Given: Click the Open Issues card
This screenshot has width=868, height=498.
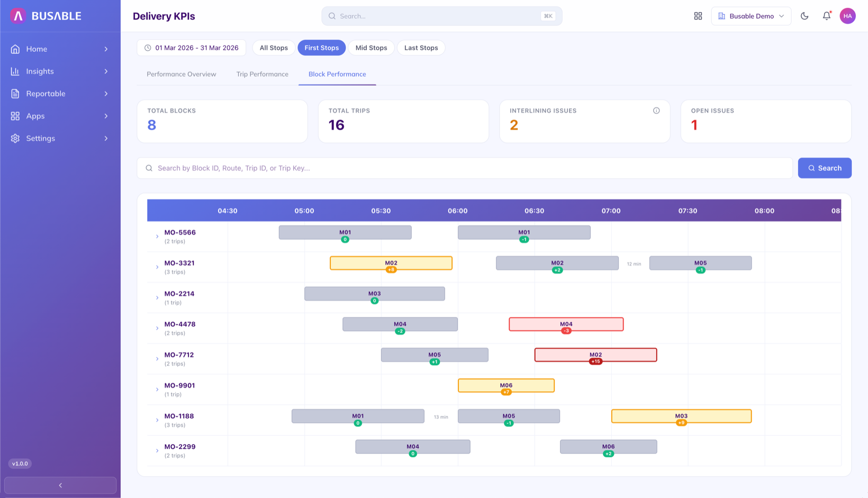Looking at the screenshot, I should [x=766, y=121].
